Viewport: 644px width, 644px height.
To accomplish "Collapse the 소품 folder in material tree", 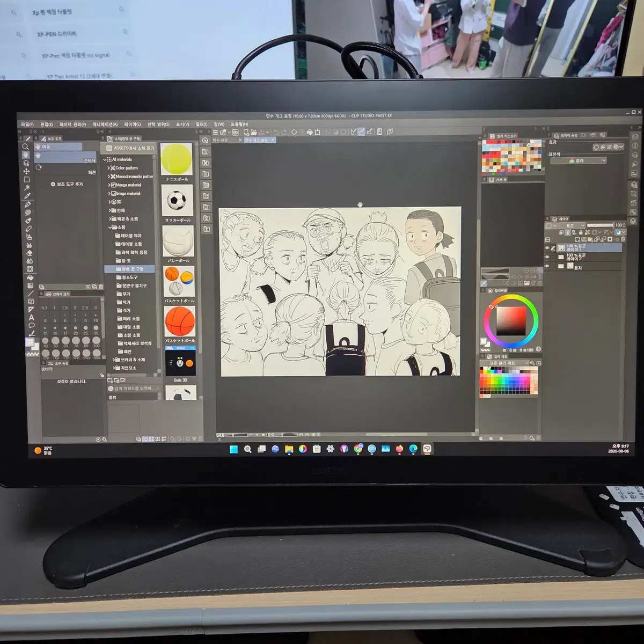I will (110, 227).
